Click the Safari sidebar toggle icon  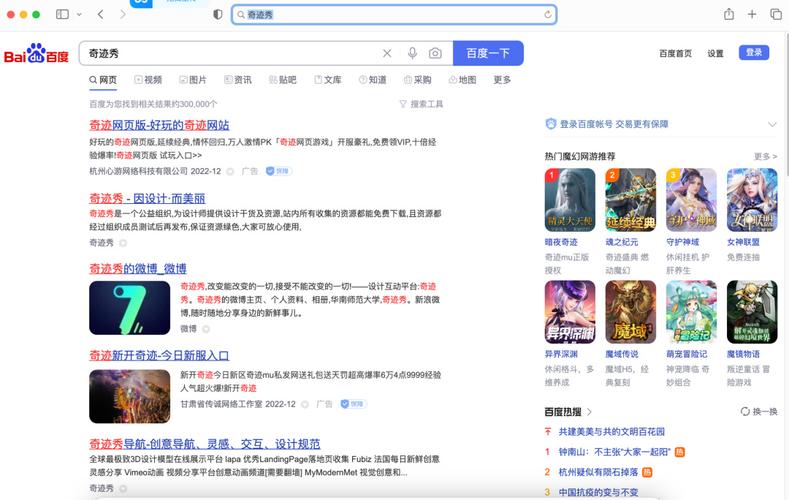pyautogui.click(x=62, y=14)
